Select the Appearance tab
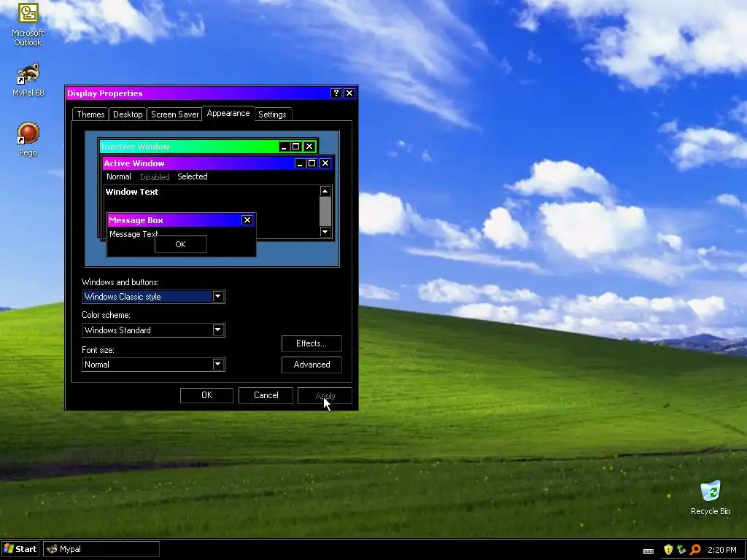Screen dimensions: 747x560 (228, 113)
